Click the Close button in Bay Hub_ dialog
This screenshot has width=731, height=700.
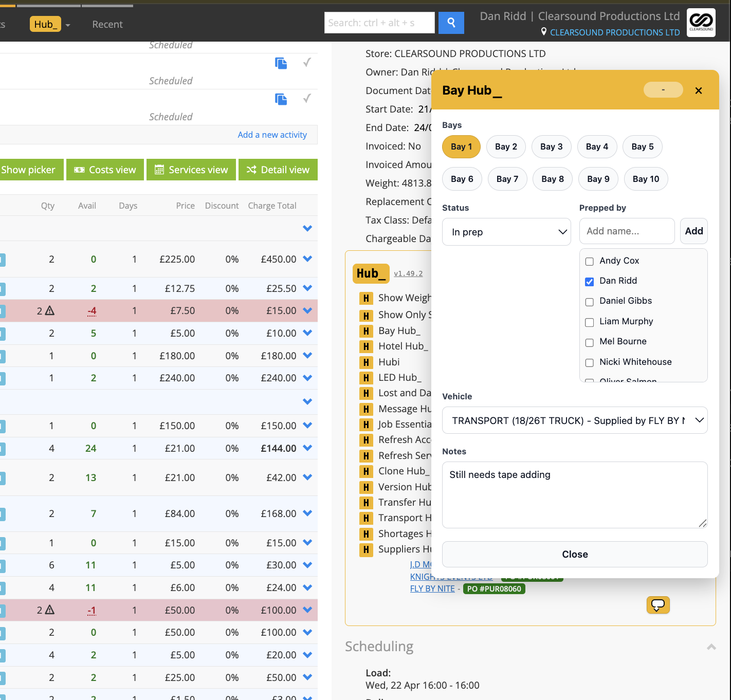point(575,554)
